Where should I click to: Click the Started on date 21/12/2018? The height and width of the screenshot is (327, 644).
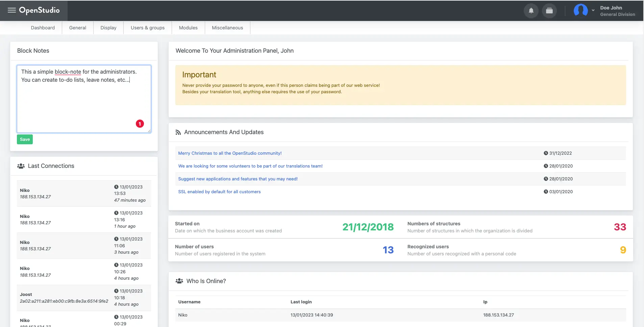click(x=368, y=227)
